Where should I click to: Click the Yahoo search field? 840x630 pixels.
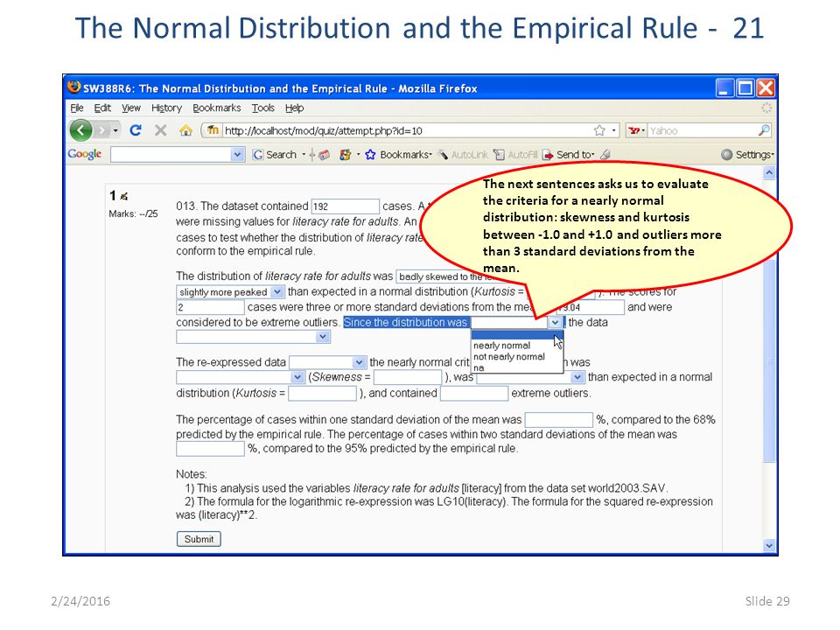(701, 130)
